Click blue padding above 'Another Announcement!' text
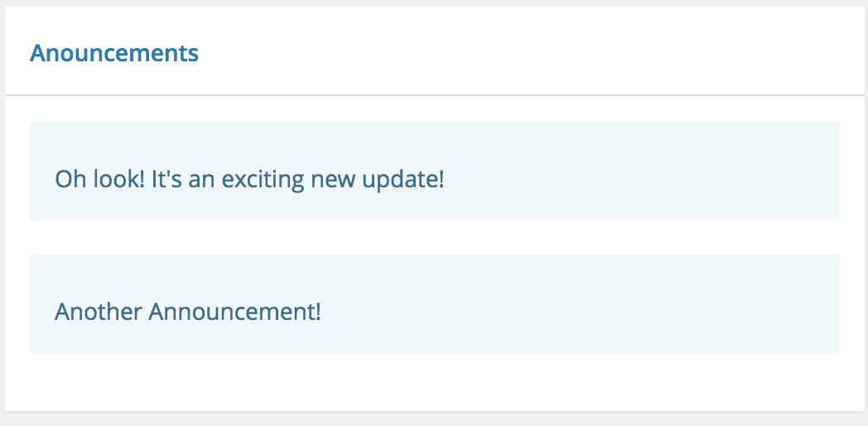Image resolution: width=868 pixels, height=426 pixels. [435, 277]
